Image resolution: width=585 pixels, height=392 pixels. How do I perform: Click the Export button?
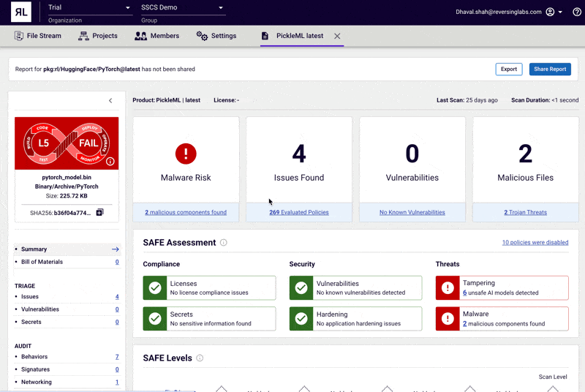509,69
